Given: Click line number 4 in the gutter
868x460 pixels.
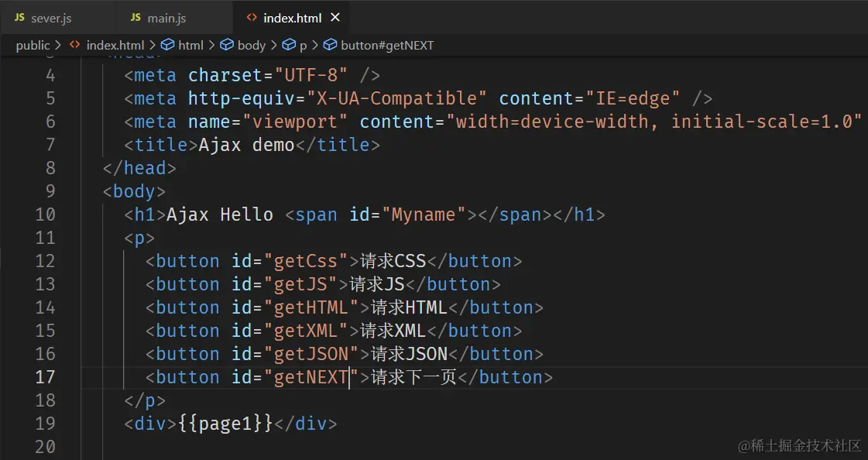Looking at the screenshot, I should coord(50,75).
